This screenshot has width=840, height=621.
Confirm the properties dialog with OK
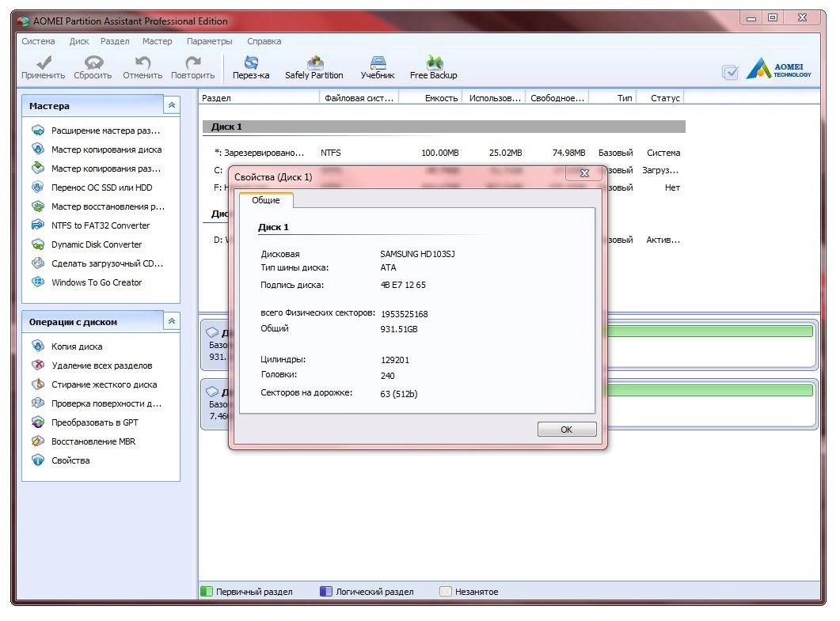click(567, 430)
